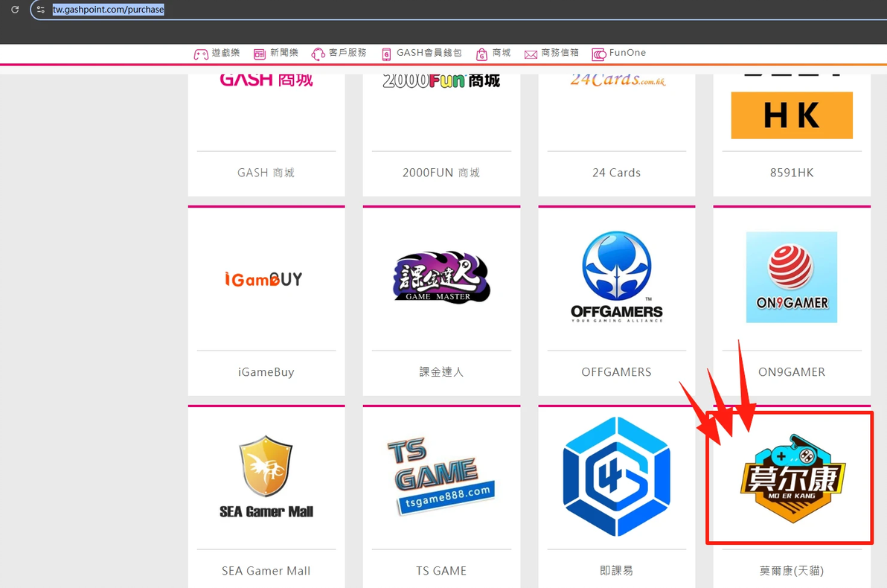This screenshot has height=588, width=887.
Task: Click the highlighted 莫尔康 Mo Er Kang logo
Action: tap(792, 478)
